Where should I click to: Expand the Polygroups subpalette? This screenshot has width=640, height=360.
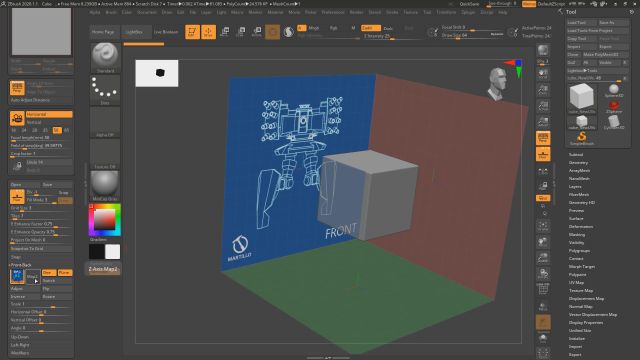pyautogui.click(x=580, y=251)
